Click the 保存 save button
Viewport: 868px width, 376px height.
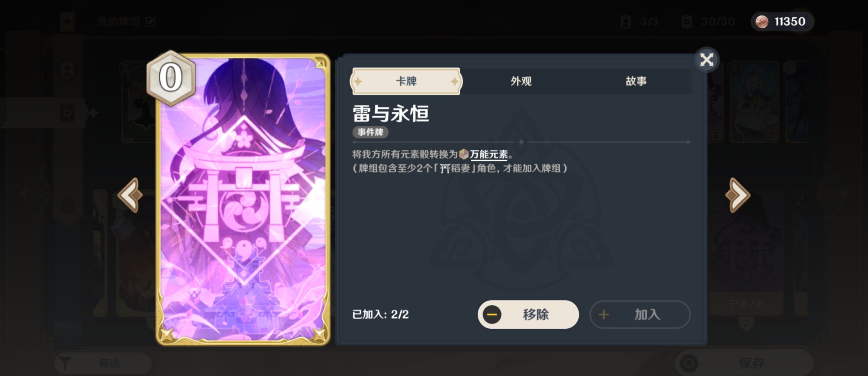pos(745,363)
